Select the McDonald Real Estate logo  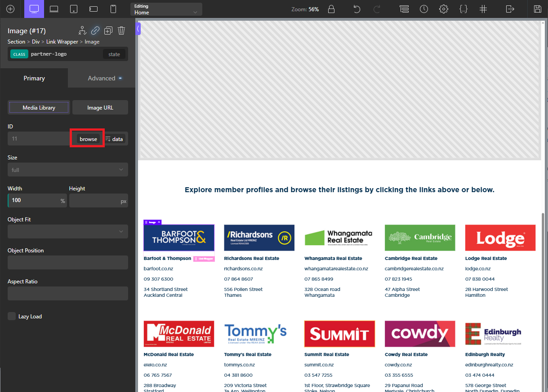click(179, 334)
